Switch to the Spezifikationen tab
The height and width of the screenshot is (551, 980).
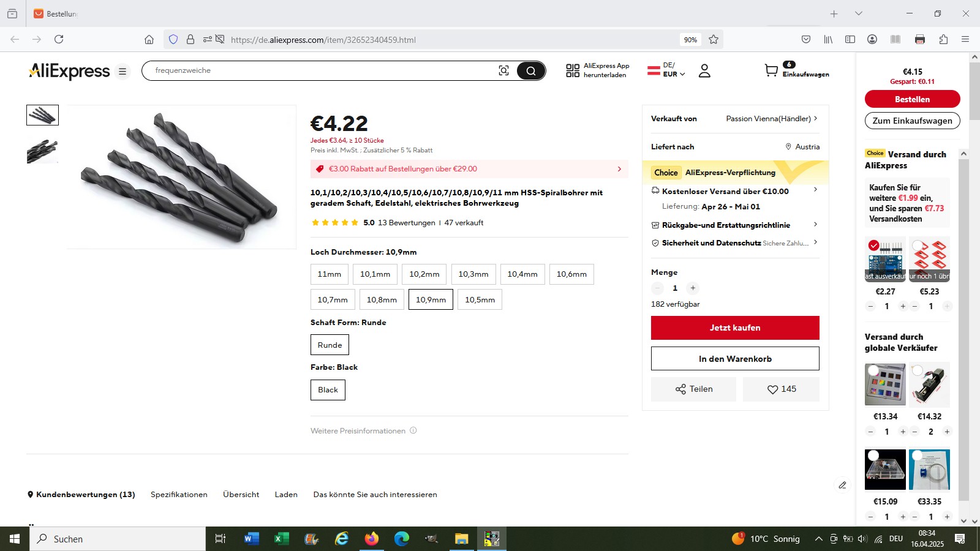179,494
